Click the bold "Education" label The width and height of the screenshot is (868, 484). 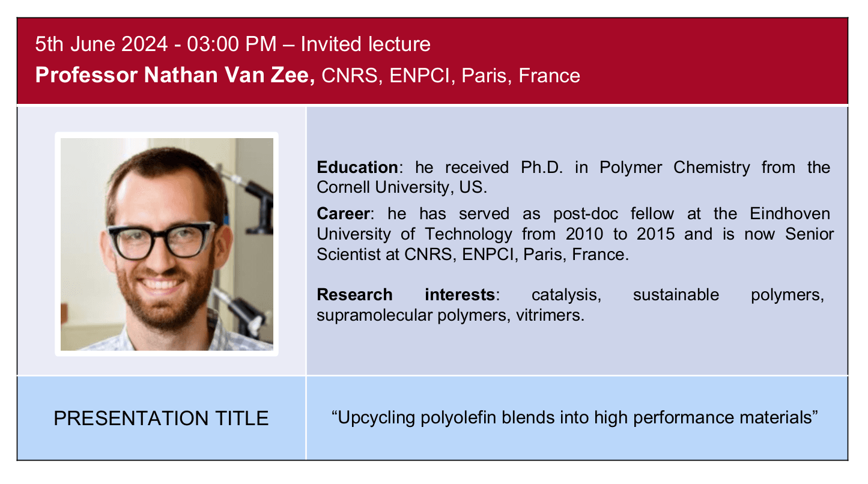point(357,167)
